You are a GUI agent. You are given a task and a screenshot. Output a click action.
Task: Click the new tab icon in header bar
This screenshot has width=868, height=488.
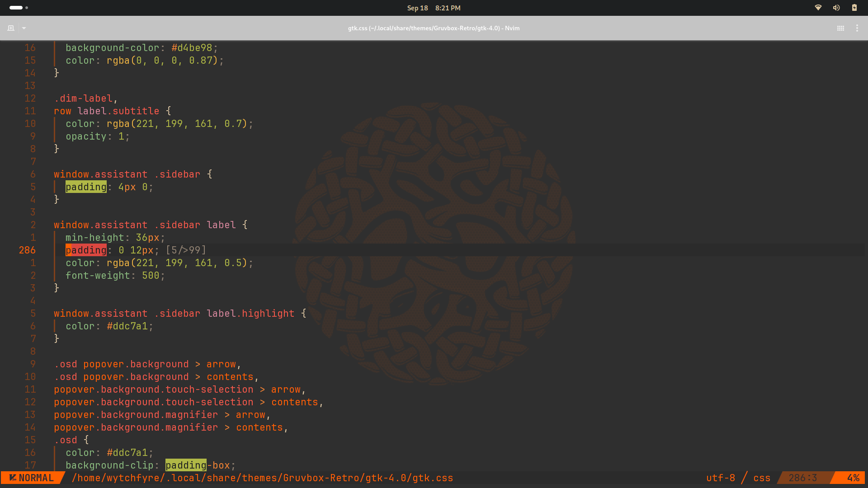[11, 28]
